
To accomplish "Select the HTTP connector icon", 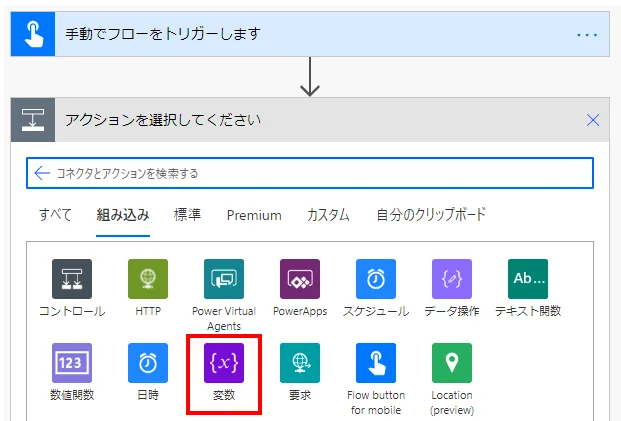I will coord(148,279).
